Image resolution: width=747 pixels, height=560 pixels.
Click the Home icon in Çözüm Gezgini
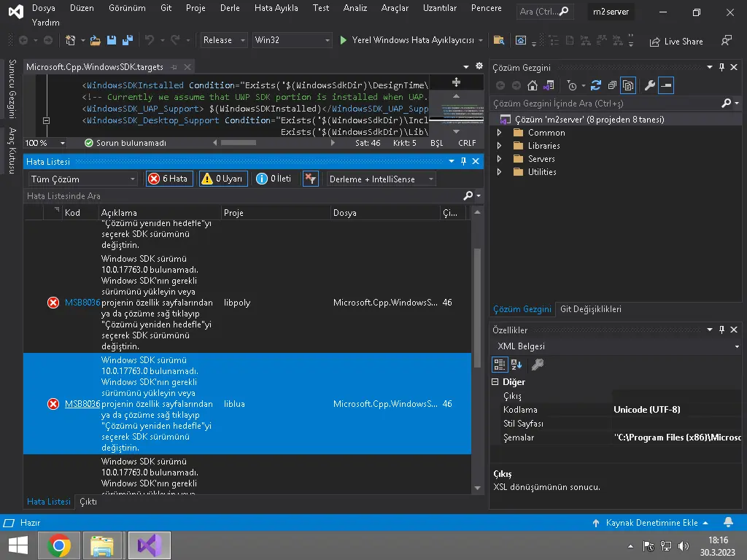point(533,86)
